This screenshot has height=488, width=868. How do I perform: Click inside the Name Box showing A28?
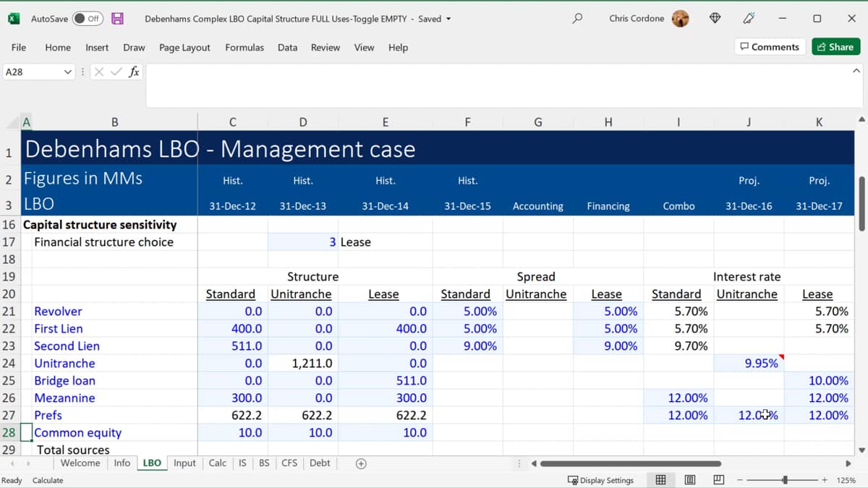33,72
